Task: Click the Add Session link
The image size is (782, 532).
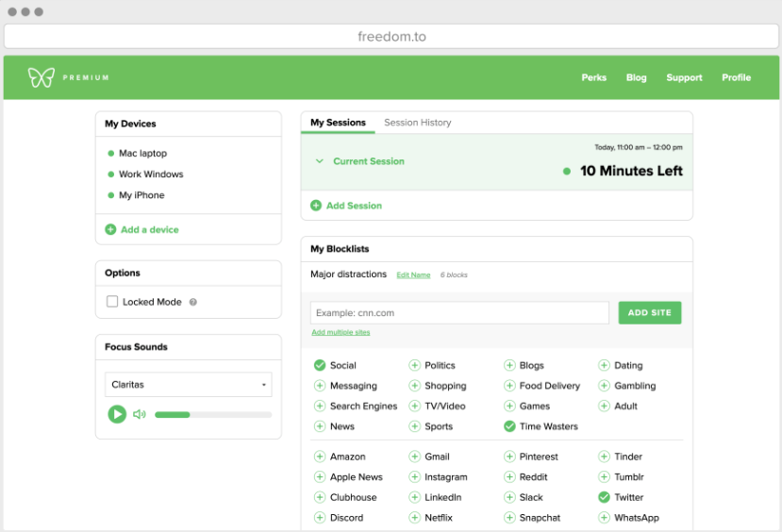Action: coord(354,206)
